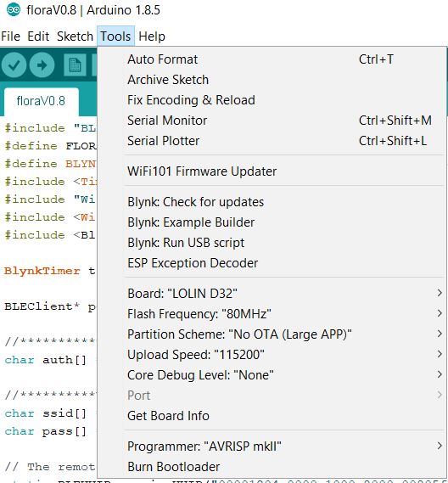The image size is (448, 483).
Task: Click the Verify checkmark toolbar icon
Action: click(x=14, y=65)
